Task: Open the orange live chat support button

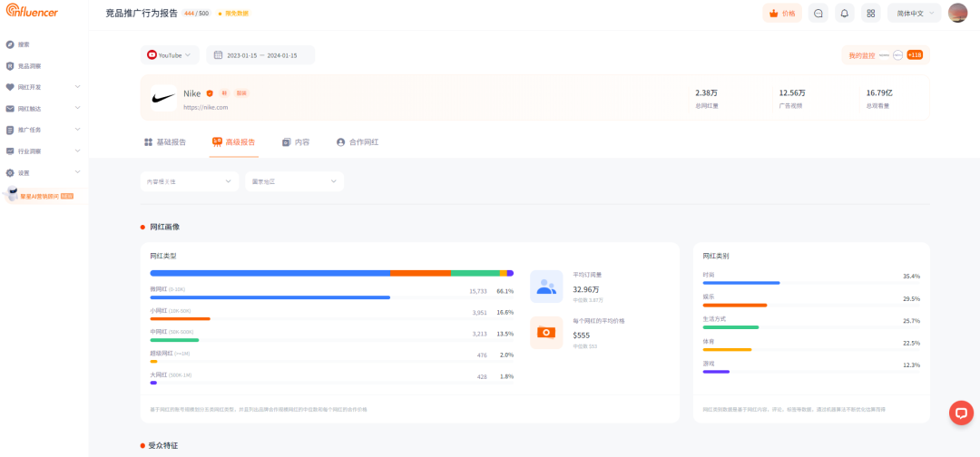Action: pyautogui.click(x=961, y=413)
